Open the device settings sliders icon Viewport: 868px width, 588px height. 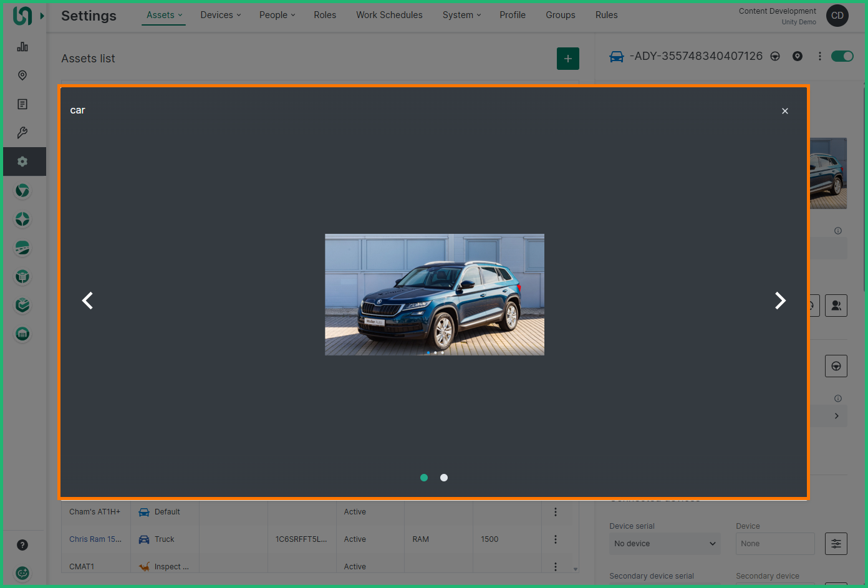pos(836,544)
